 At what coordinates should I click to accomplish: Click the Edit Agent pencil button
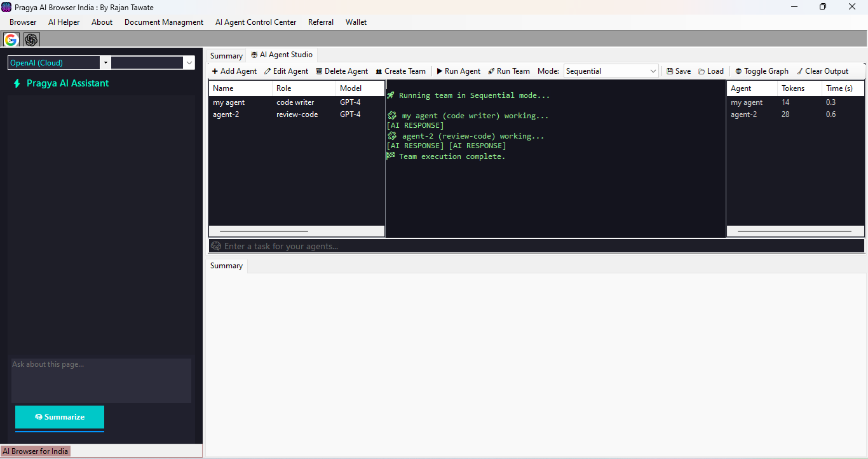(x=286, y=71)
